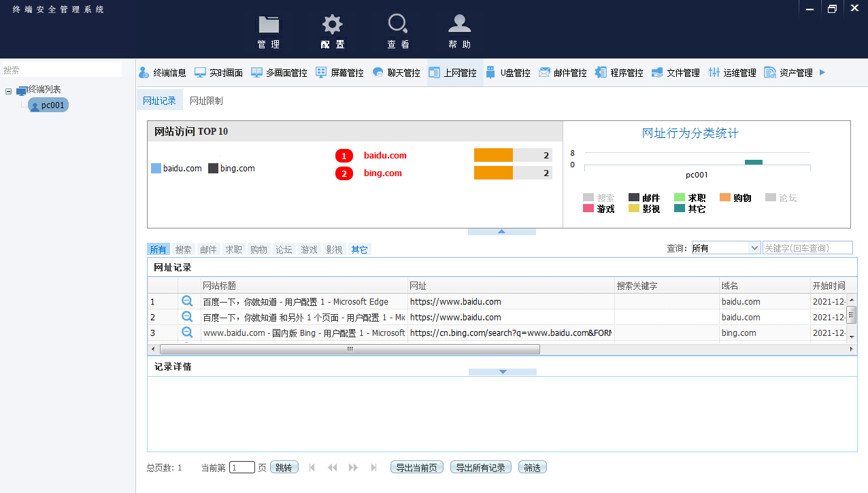The height and width of the screenshot is (493, 868).
Task: Collapse the top statistics panel arrow
Action: pyautogui.click(x=501, y=231)
